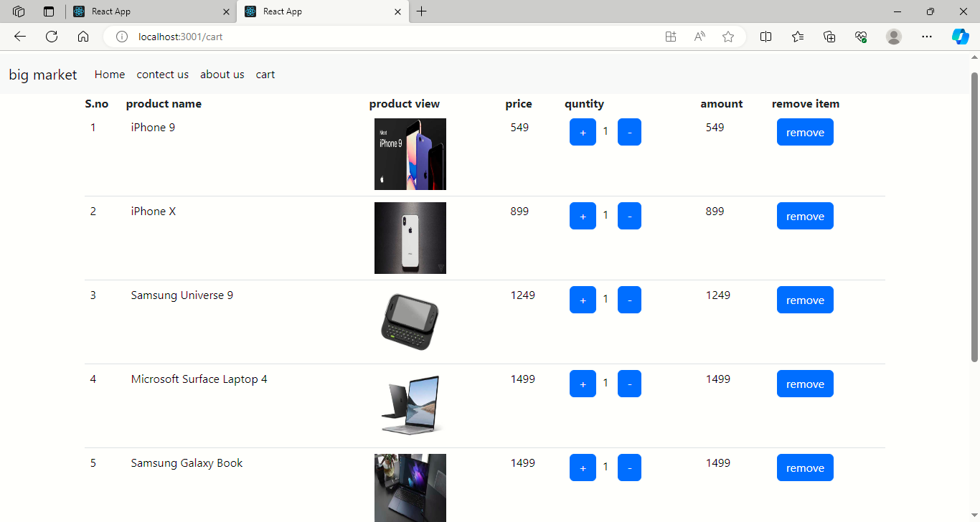Click the Samsung Galaxy Book product image
The image size is (980, 522).
pos(410,488)
